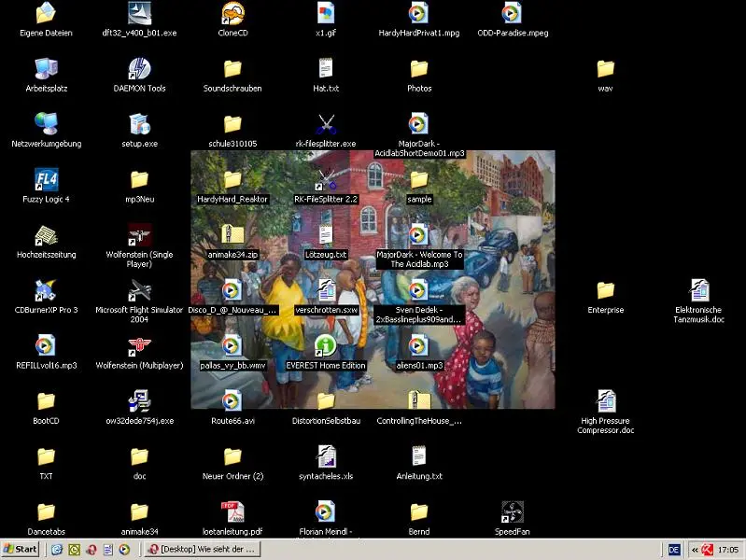
Task: Select HardyHardPrivat1.mpg video file
Action: click(418, 13)
